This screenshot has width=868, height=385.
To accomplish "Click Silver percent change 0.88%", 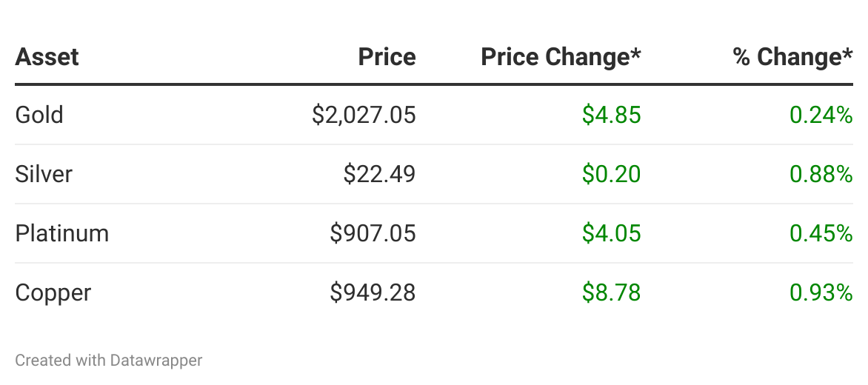I will (821, 174).
